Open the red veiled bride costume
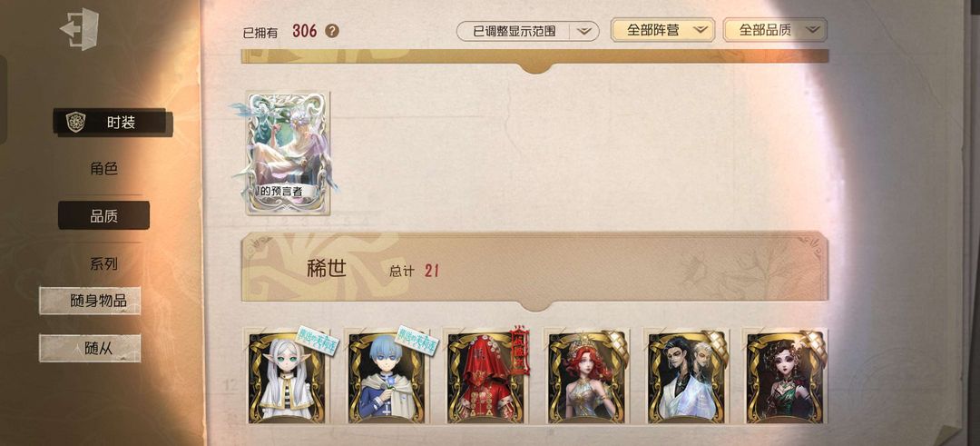The image size is (980, 446). pos(486,377)
